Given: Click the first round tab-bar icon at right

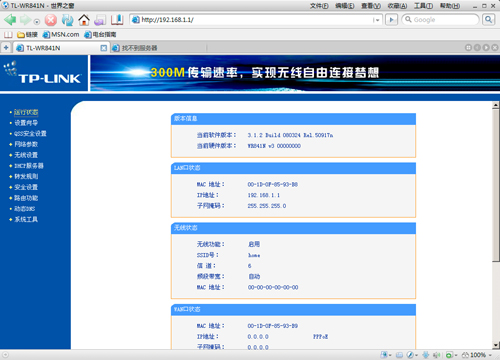Looking at the screenshot, I should tap(468, 48).
